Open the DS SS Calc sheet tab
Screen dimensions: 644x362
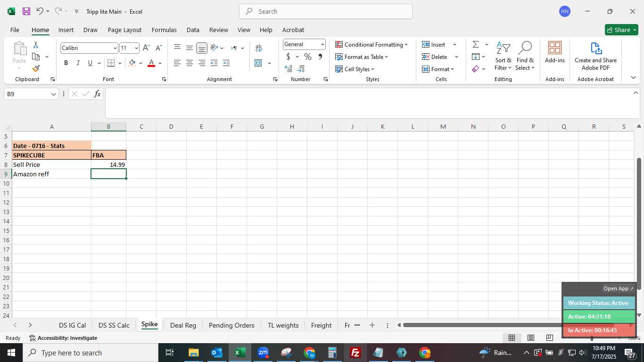(x=114, y=325)
